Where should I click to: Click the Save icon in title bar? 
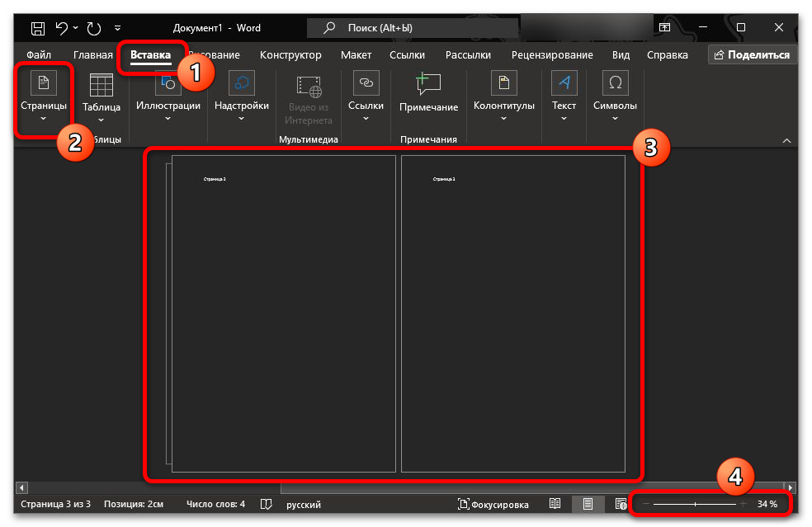[38, 28]
